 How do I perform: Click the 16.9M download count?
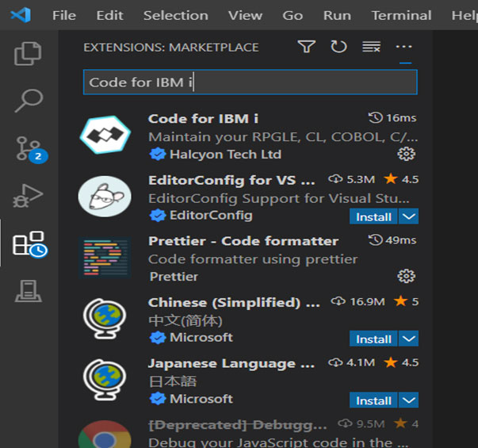tap(358, 301)
